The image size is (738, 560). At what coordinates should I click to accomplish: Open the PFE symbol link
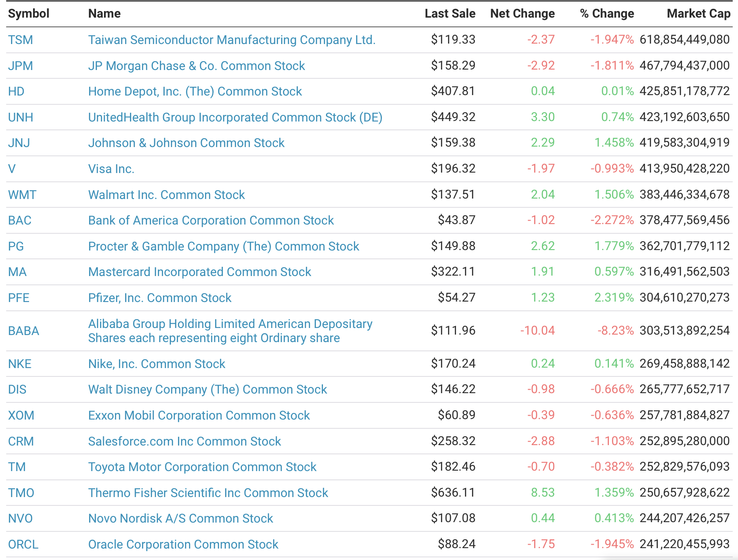(x=19, y=298)
